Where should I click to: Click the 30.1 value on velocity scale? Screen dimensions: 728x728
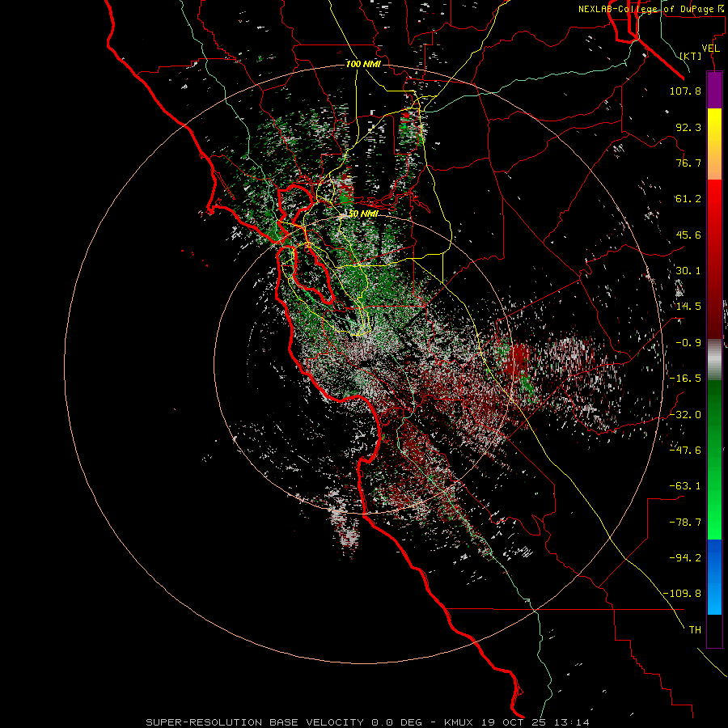pyautogui.click(x=688, y=271)
